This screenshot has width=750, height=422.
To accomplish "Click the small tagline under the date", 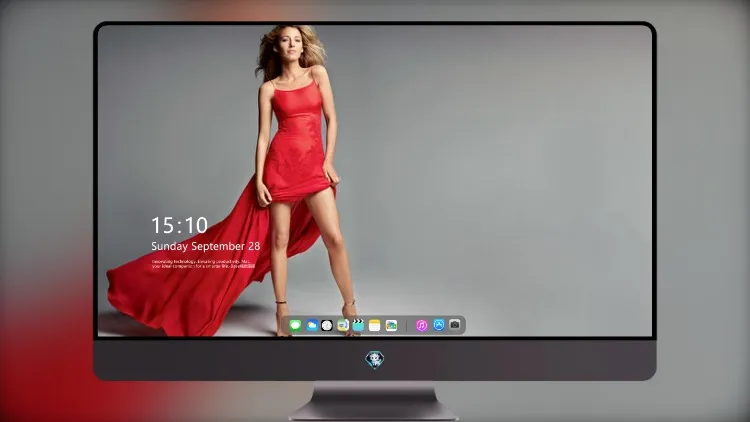I will pyautogui.click(x=203, y=264).
